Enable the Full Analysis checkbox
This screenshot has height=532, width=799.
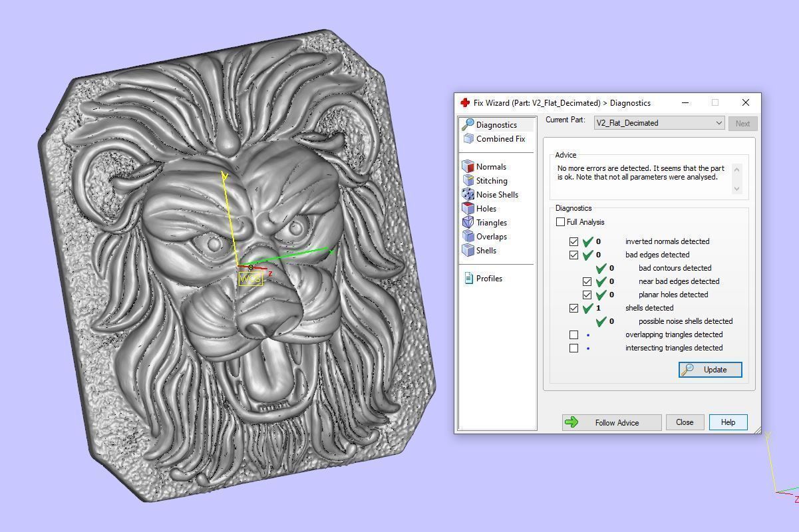click(560, 222)
